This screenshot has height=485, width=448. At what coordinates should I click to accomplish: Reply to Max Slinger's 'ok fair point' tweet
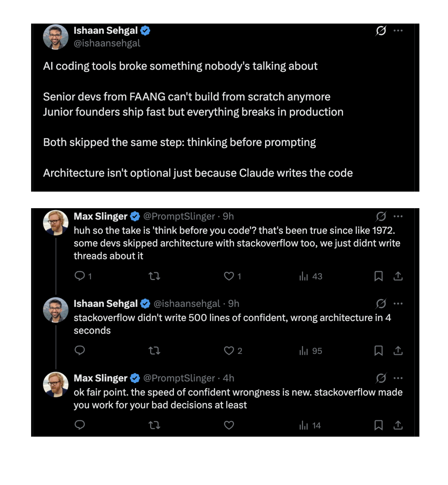click(80, 425)
